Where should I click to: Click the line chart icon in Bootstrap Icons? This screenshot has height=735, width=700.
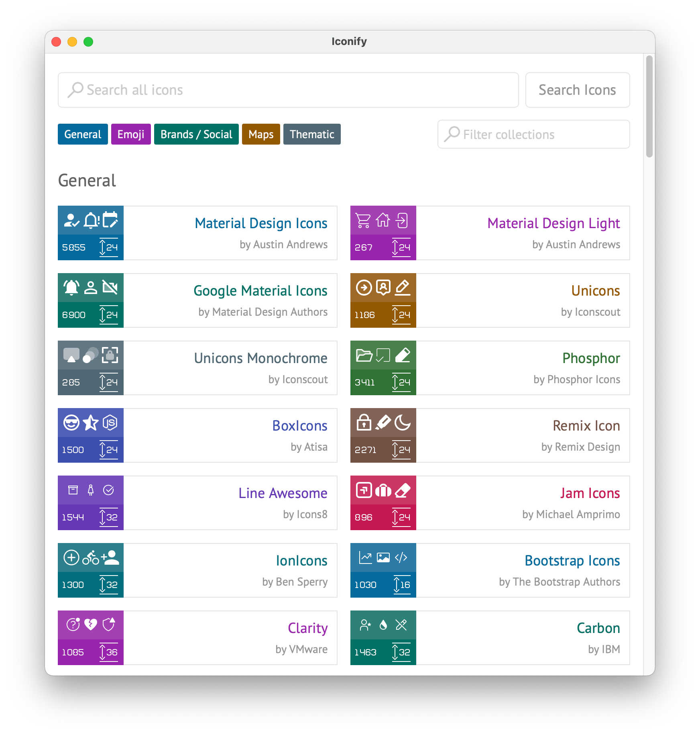[x=365, y=557]
